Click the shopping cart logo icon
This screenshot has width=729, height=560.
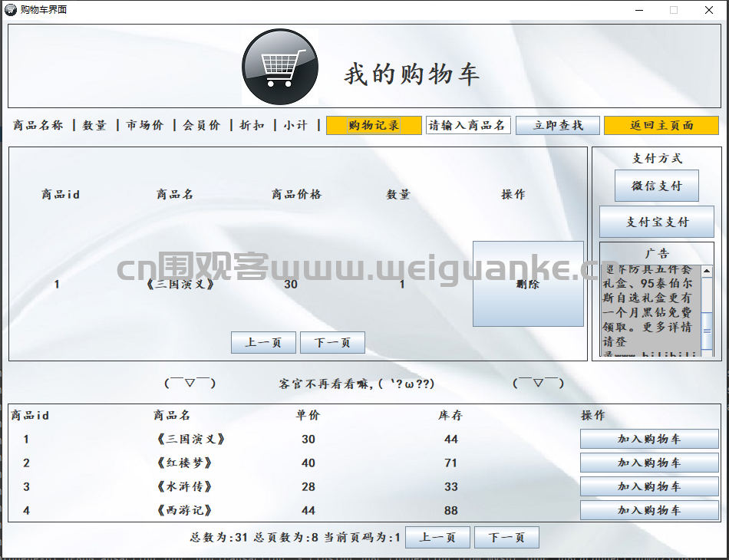[280, 67]
